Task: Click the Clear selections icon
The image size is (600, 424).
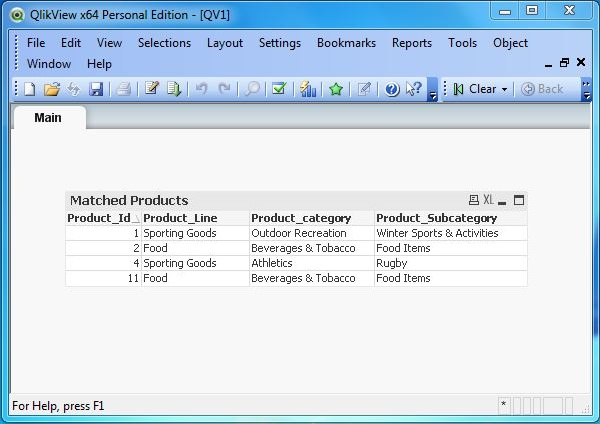Action: click(458, 89)
